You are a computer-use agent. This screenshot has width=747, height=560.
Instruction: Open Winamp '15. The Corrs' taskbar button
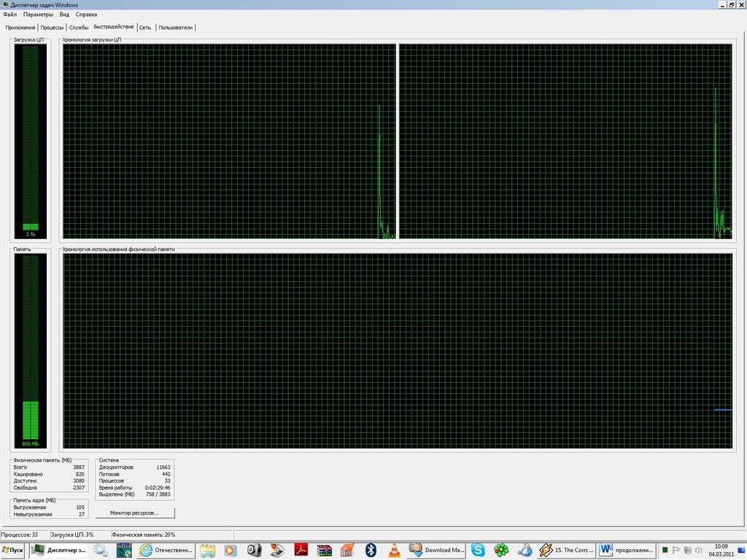click(x=566, y=550)
